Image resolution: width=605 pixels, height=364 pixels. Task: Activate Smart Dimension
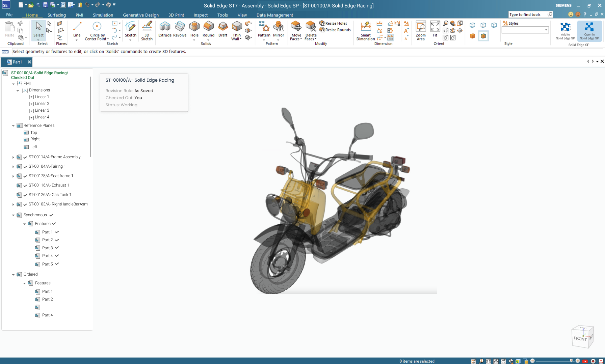tap(366, 31)
